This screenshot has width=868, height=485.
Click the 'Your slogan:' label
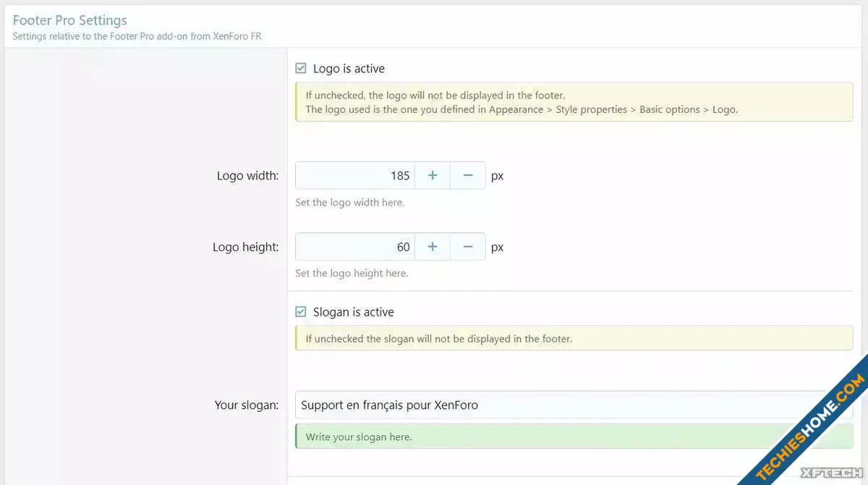pos(247,405)
